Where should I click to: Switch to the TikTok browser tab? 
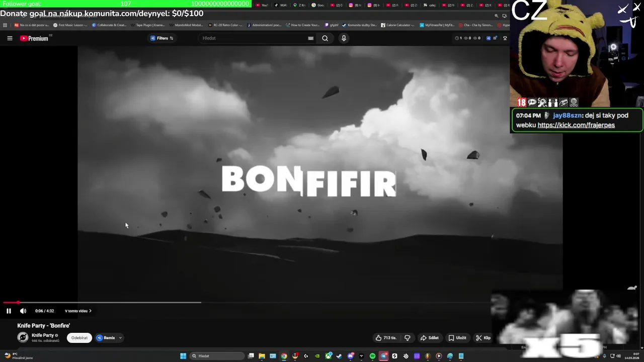(280, 5)
